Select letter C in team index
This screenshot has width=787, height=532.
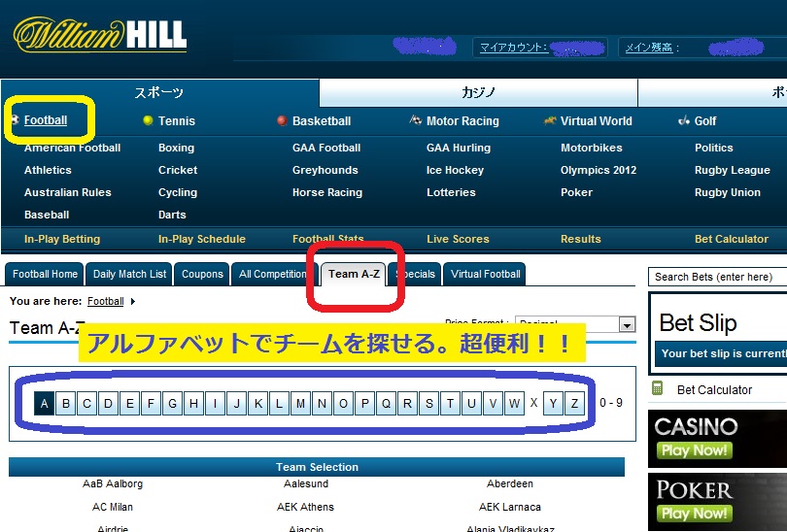coord(86,403)
